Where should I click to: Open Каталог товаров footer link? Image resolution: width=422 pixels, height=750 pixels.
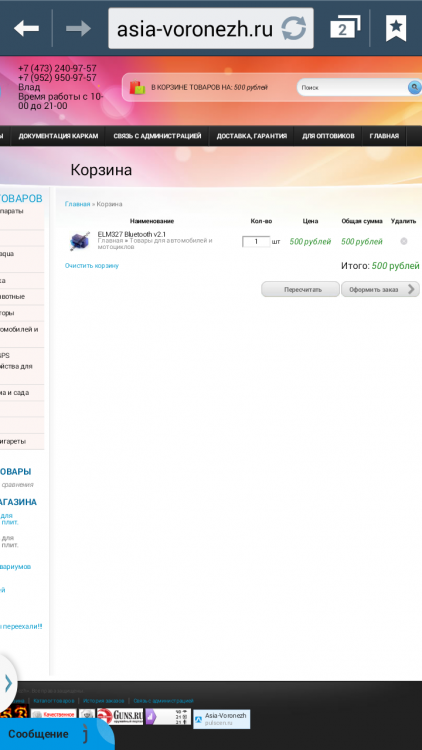tap(54, 701)
